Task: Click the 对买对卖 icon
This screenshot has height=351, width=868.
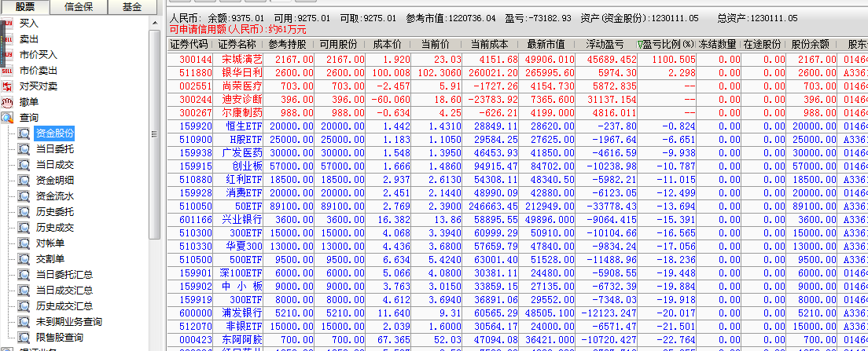Action: click(x=6, y=86)
